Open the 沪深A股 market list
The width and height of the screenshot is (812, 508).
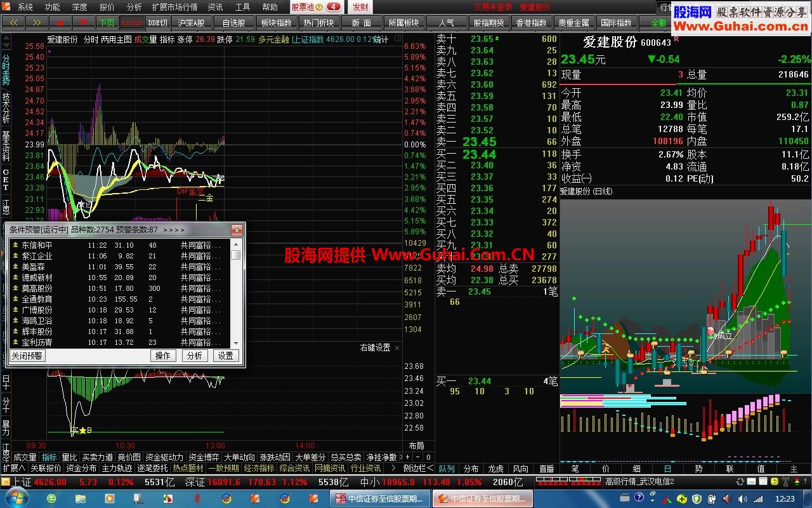pos(192,22)
